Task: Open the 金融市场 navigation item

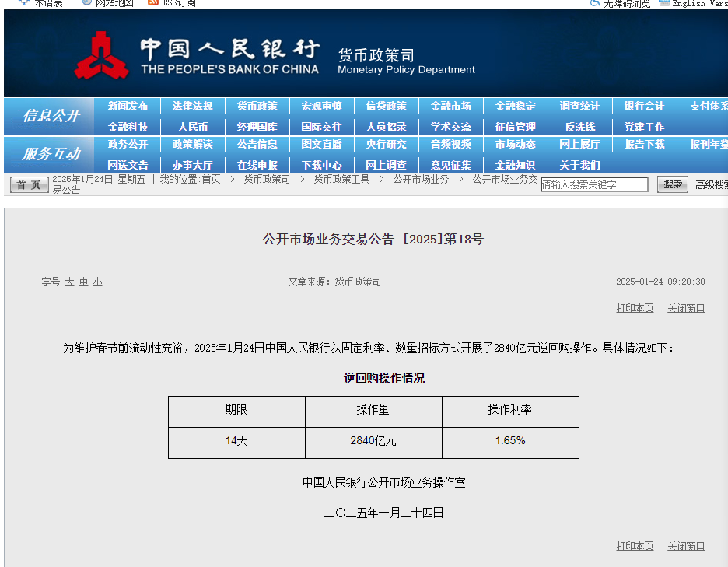Action: click(450, 107)
